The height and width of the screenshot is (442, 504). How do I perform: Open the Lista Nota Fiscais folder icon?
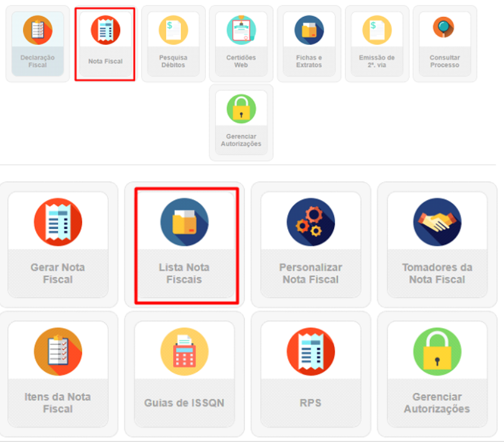tap(184, 222)
